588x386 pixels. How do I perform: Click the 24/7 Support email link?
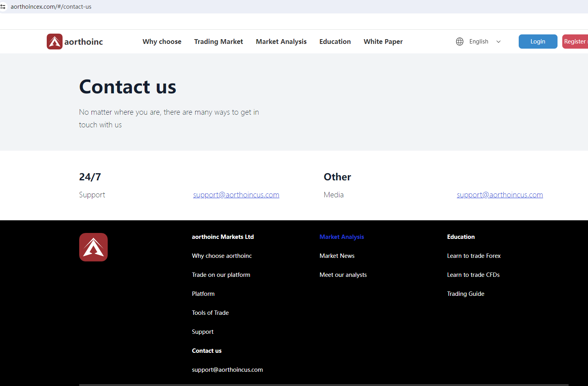click(x=236, y=195)
